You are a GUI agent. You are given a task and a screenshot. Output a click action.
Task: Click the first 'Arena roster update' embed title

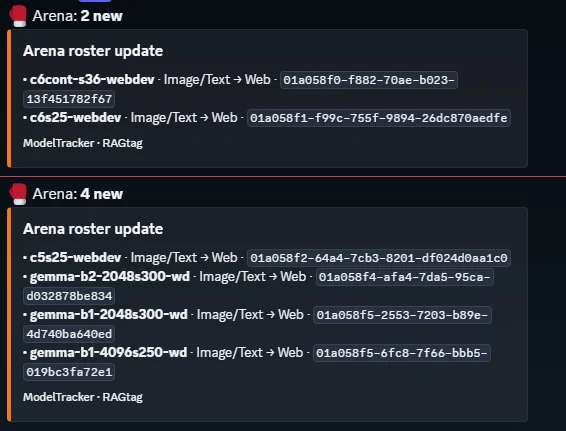[x=93, y=51]
